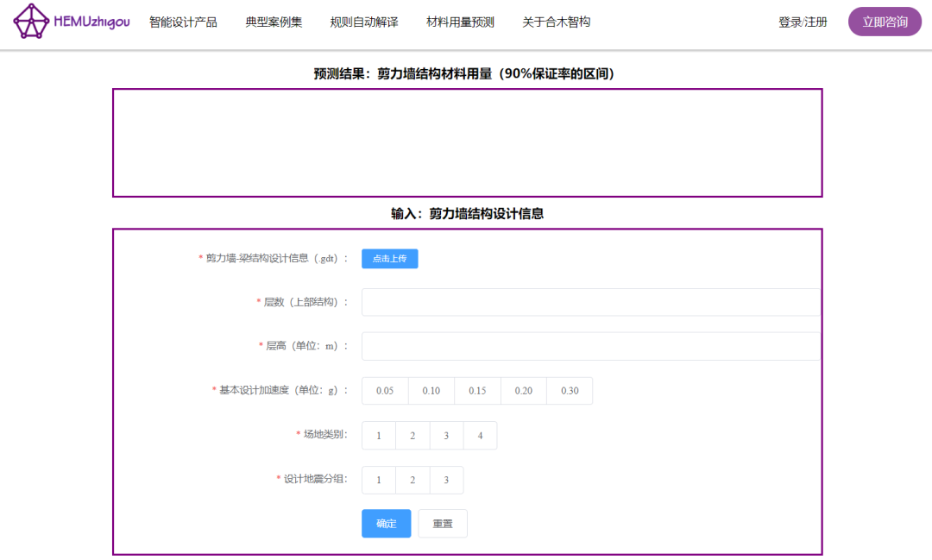Select 0.15 design acceleration

click(477, 391)
